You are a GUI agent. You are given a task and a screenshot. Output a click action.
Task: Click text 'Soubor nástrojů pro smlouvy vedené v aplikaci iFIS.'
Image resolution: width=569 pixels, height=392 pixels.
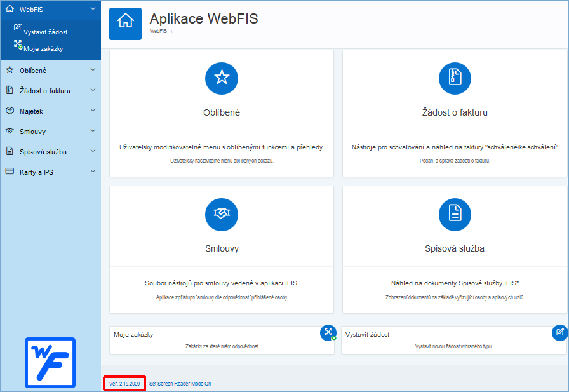tap(222, 283)
